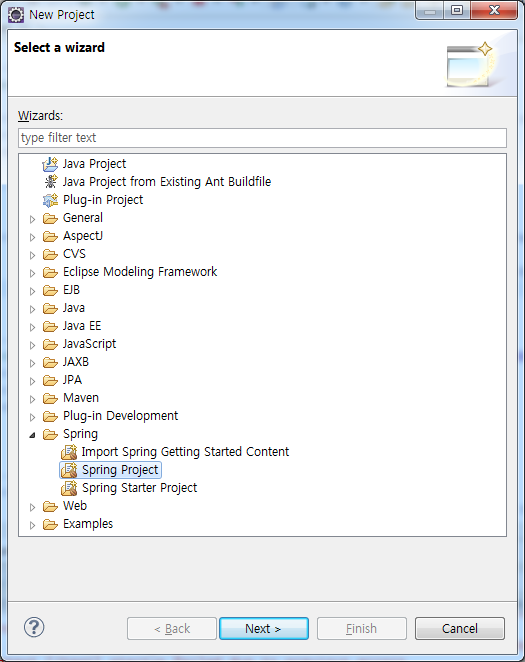This screenshot has width=525, height=662.
Task: Select the 'General' tree label
Action: [83, 218]
